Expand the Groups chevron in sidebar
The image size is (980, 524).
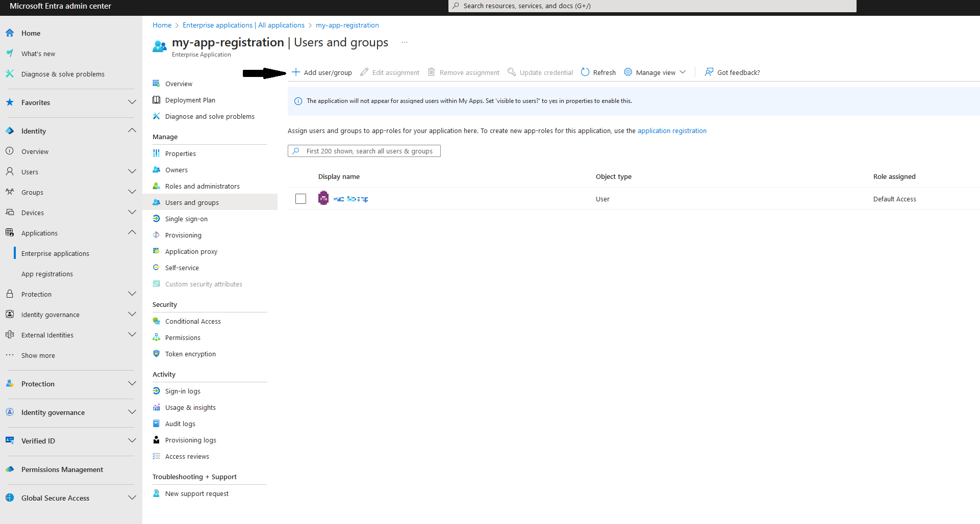pos(132,192)
